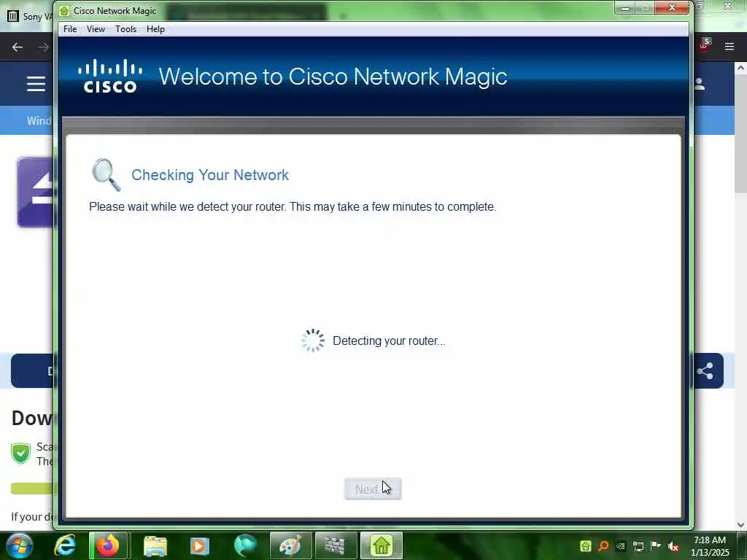Click the magnifying glass network check icon
Screen dimensions: 747x560
(106, 175)
